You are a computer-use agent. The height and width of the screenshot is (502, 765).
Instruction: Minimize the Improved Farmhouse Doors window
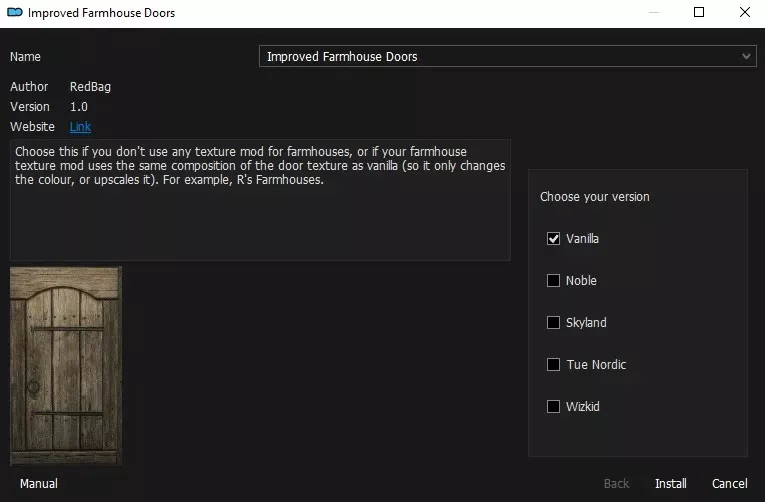654,12
